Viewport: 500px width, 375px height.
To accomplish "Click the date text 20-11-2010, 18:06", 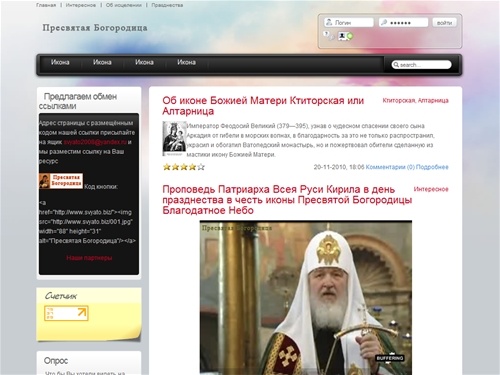I will [x=339, y=167].
